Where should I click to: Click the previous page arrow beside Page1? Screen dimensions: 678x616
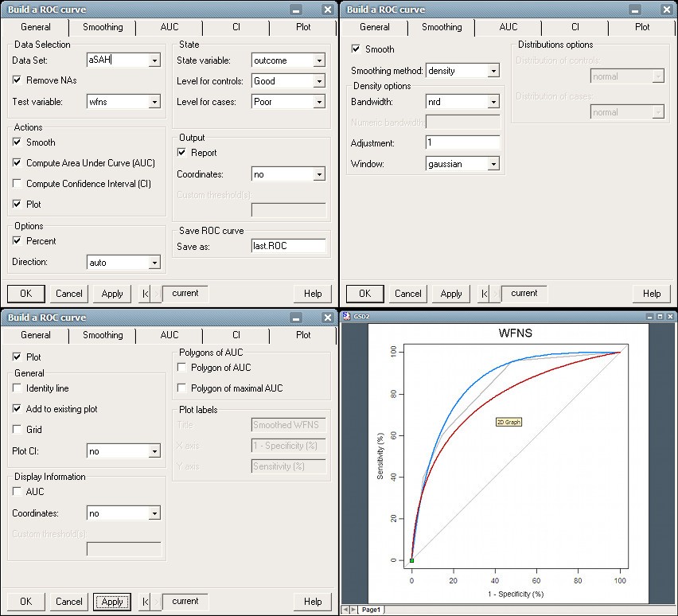click(x=345, y=610)
